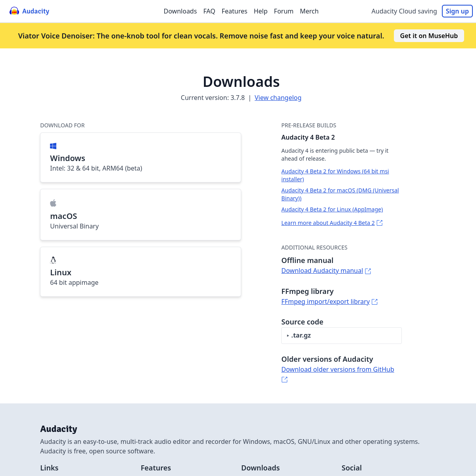Click the large Downloads page heading
The height and width of the screenshot is (476, 476).
pos(241,82)
